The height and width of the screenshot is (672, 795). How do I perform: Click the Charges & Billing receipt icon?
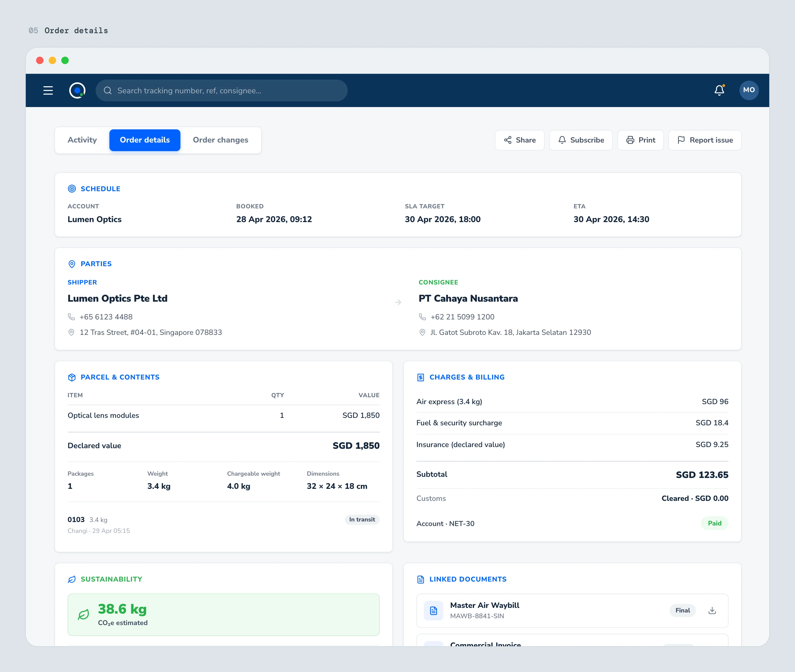420,377
